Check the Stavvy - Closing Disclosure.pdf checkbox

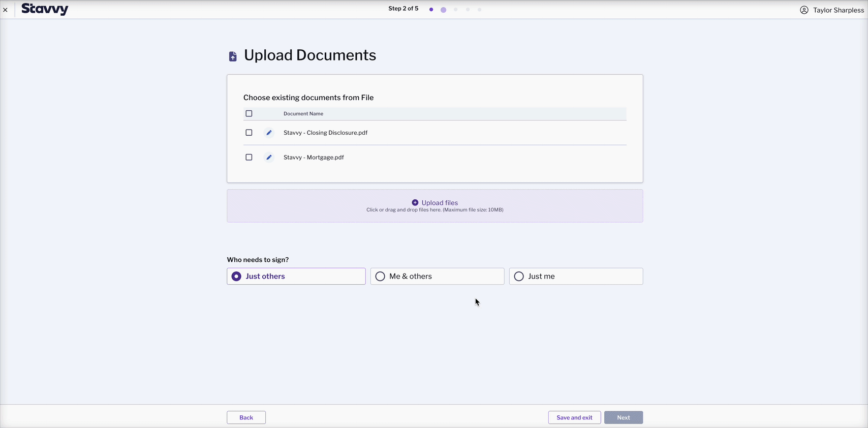tap(249, 133)
